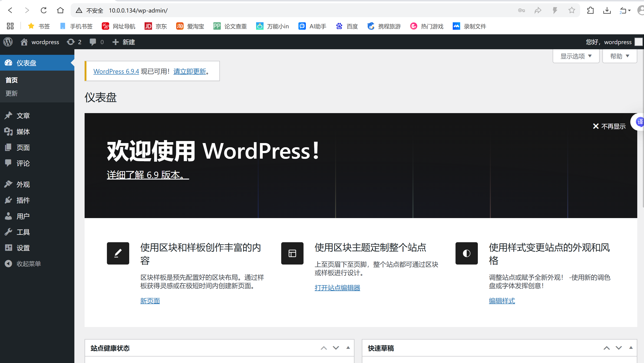Go to browser home page

coord(60,10)
